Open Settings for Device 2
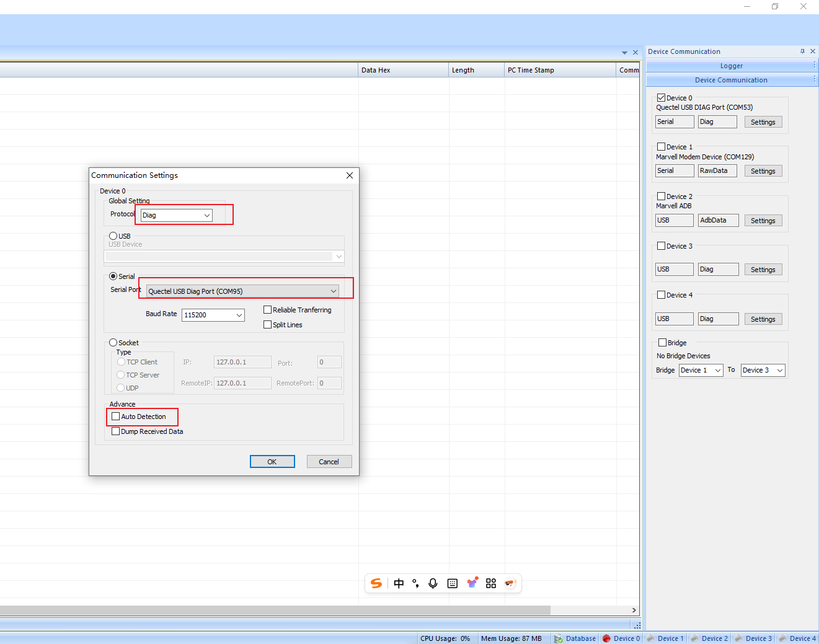819x644 pixels. (763, 221)
